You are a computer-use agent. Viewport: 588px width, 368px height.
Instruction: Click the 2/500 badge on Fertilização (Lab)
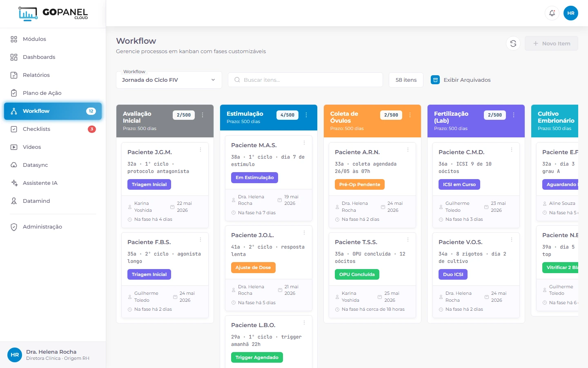[x=495, y=115]
